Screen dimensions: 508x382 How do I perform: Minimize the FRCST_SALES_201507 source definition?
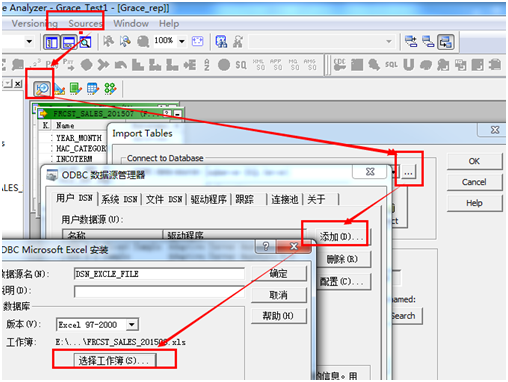coord(178,114)
